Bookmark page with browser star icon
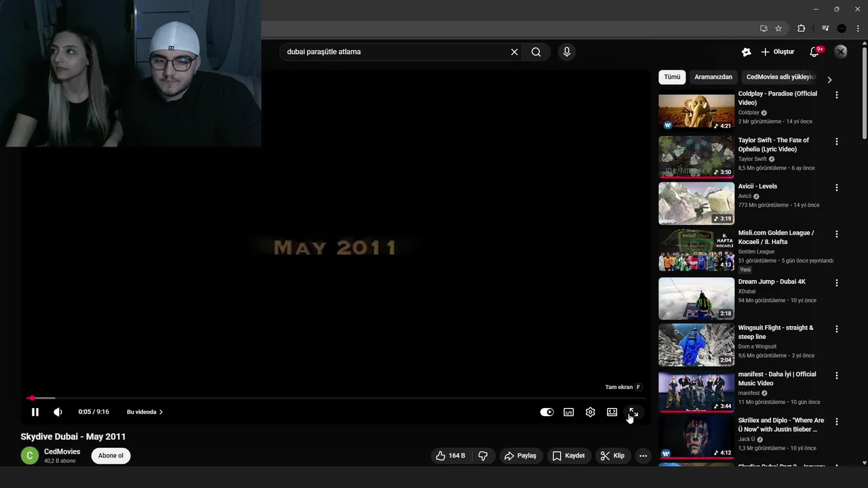Image resolution: width=868 pixels, height=488 pixels. pos(778,28)
